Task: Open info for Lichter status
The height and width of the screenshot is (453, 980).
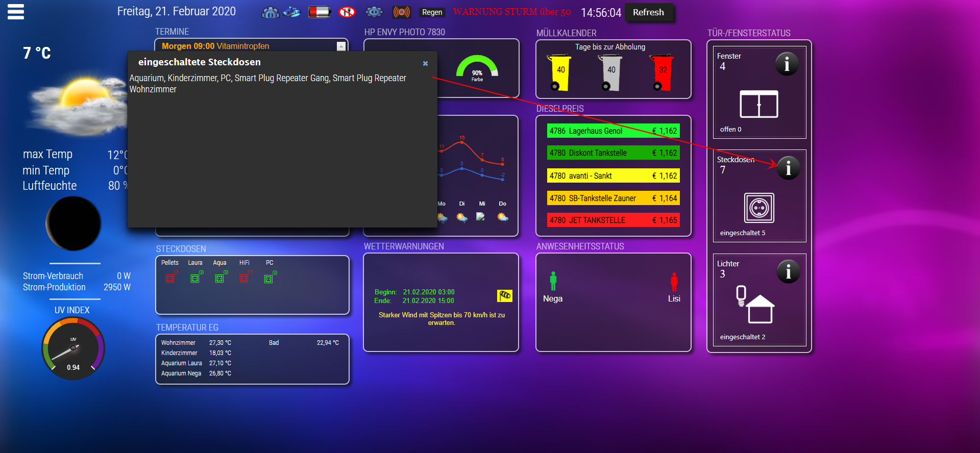Action: (788, 272)
